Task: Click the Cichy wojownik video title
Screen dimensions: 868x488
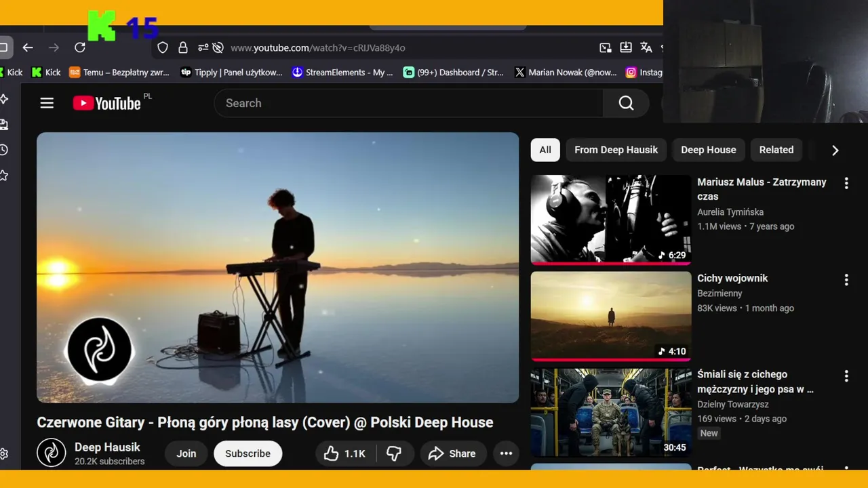Action: click(732, 278)
